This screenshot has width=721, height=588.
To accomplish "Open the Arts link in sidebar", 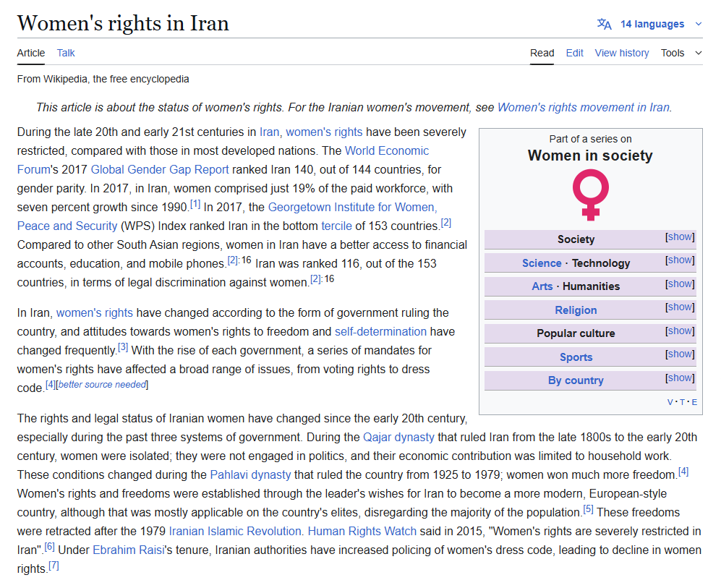I will [542, 286].
